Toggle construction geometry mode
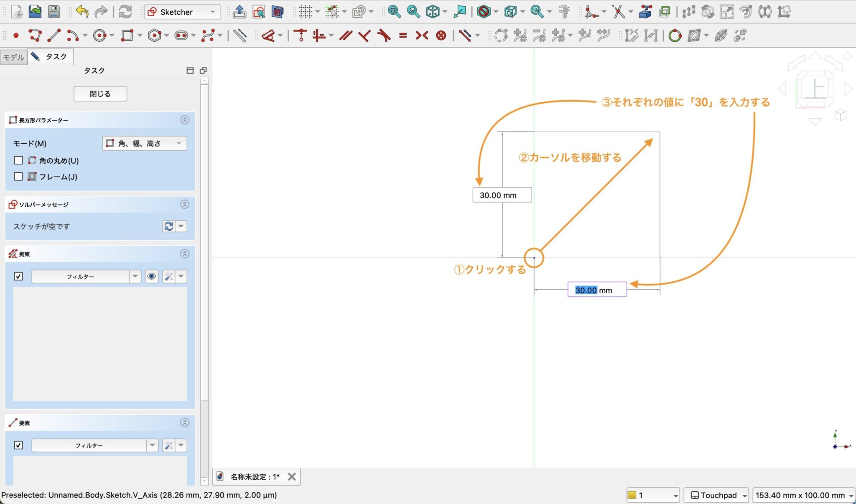Image resolution: width=856 pixels, height=504 pixels. [x=240, y=36]
